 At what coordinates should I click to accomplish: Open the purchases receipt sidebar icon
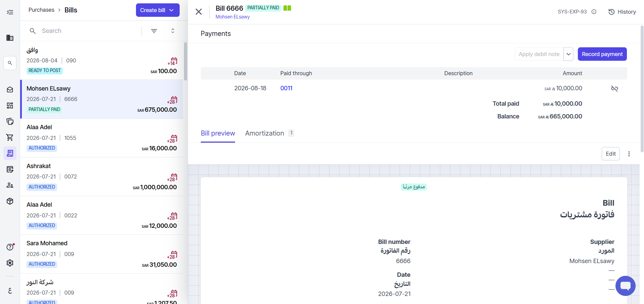pos(10,153)
